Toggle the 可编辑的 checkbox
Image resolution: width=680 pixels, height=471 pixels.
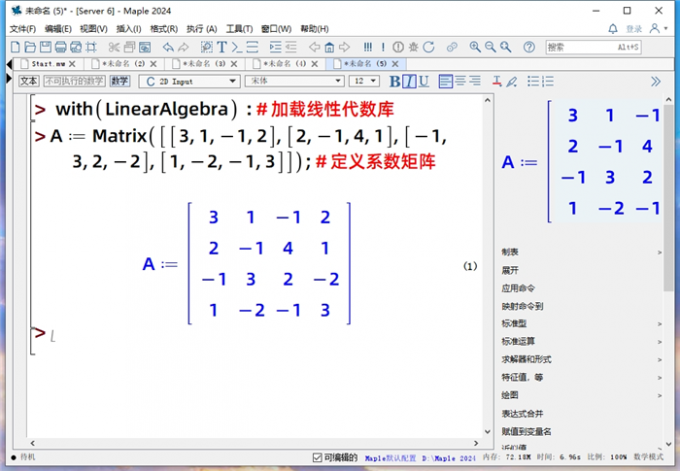point(318,457)
